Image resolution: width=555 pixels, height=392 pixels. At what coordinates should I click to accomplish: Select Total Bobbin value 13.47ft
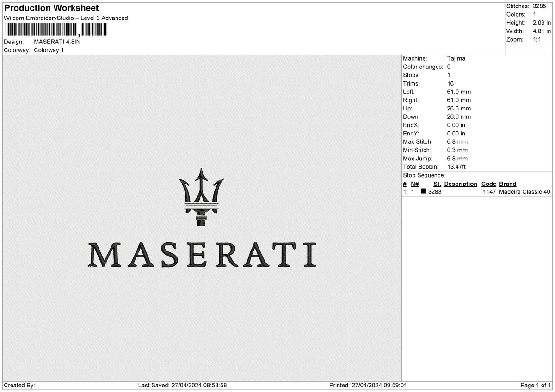[457, 166]
